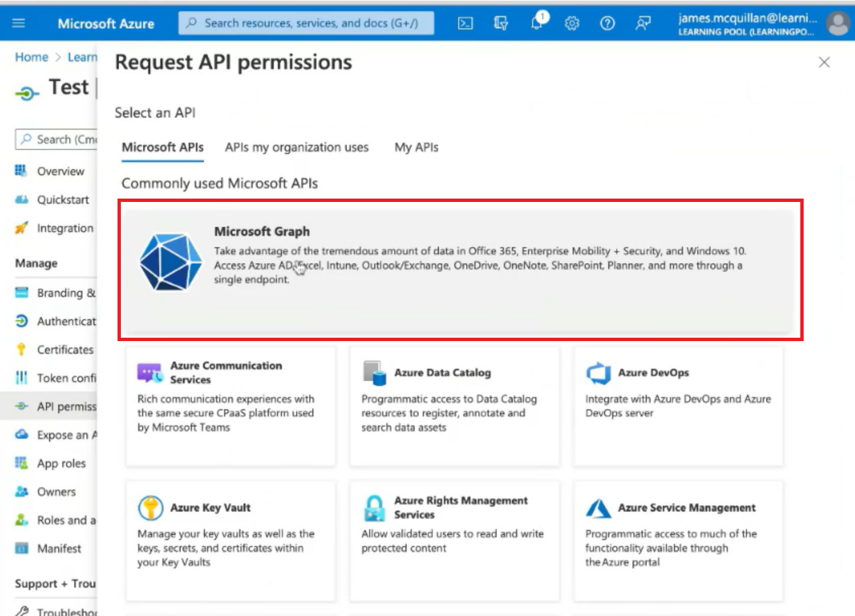Click the james.mcquillan account name text
Viewport: 855px width, 616px height.
pyautogui.click(x=748, y=18)
